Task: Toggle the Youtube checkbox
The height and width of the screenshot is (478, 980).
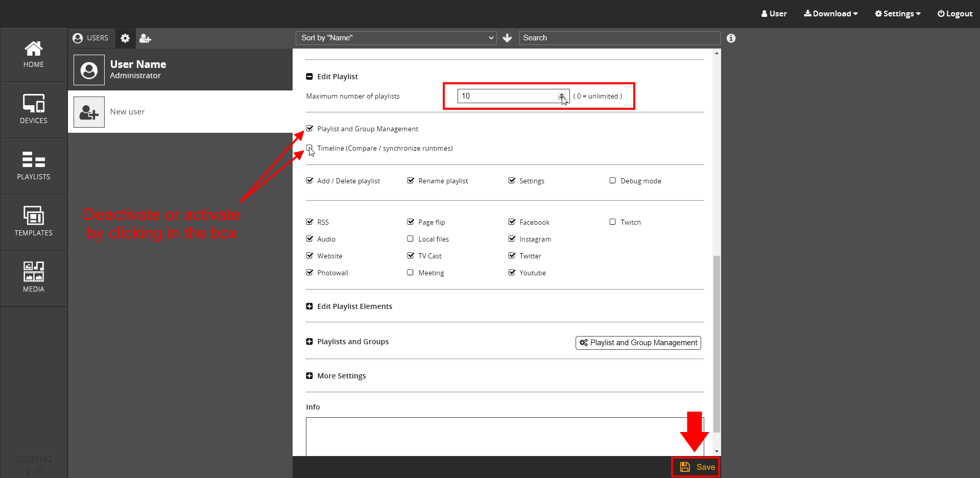Action: [512, 273]
